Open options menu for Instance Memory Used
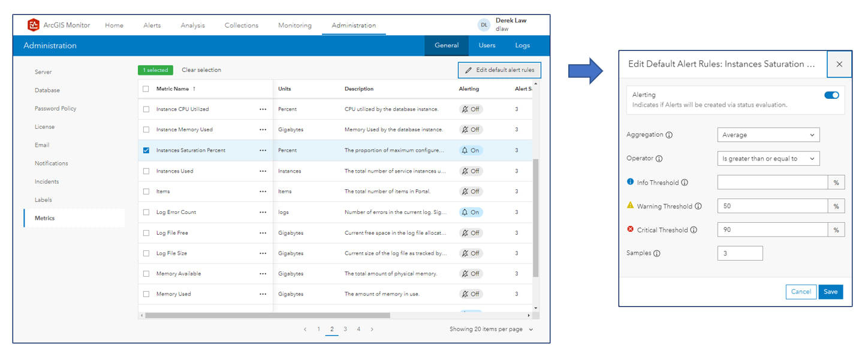Screen dimensions: 868x360 click(263, 130)
